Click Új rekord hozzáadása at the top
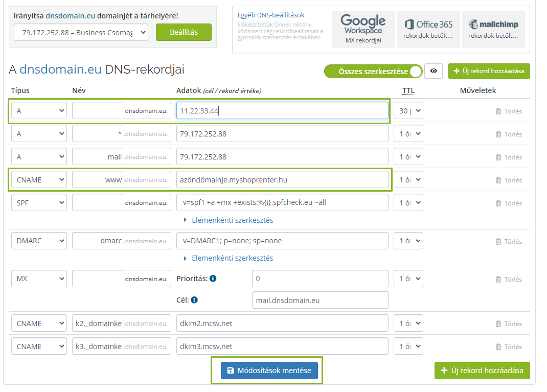The height and width of the screenshot is (392, 547). [x=489, y=71]
